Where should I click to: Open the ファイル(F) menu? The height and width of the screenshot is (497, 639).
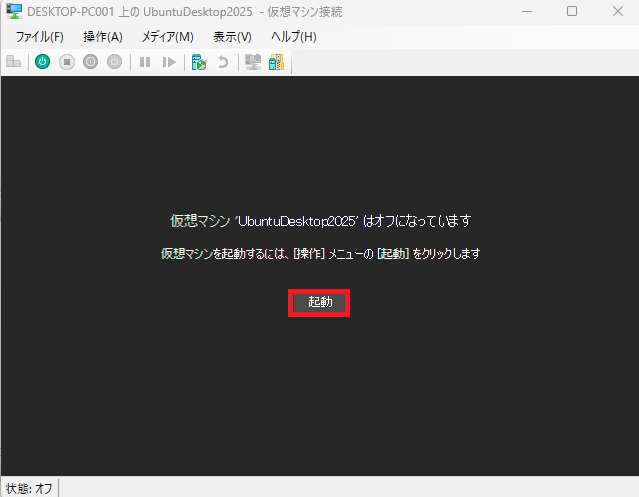point(40,37)
